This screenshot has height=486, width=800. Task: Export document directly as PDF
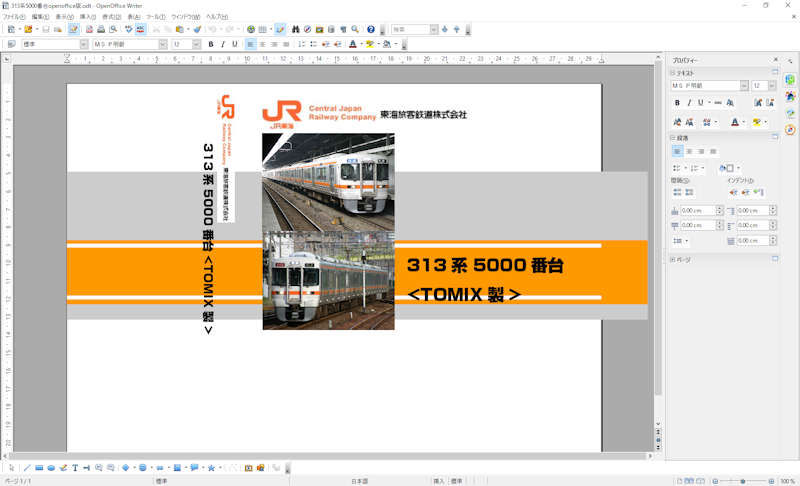coord(89,30)
